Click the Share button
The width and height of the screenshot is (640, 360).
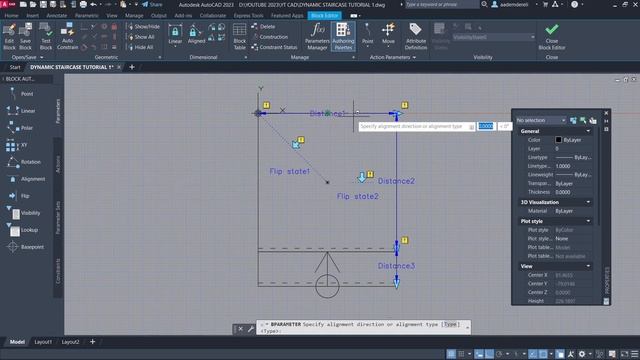click(152, 4)
